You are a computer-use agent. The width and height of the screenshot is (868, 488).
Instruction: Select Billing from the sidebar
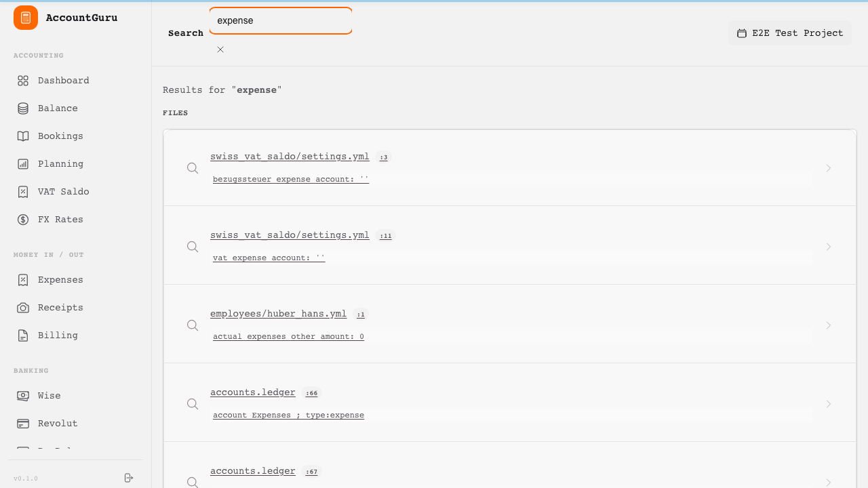(x=58, y=335)
